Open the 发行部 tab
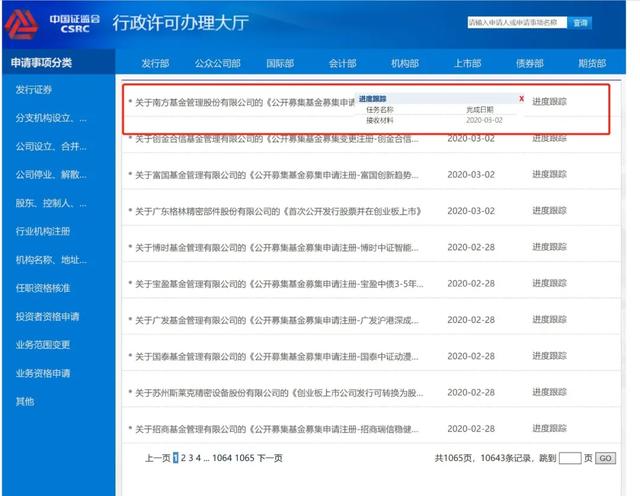This screenshot has width=640, height=496. [x=155, y=63]
